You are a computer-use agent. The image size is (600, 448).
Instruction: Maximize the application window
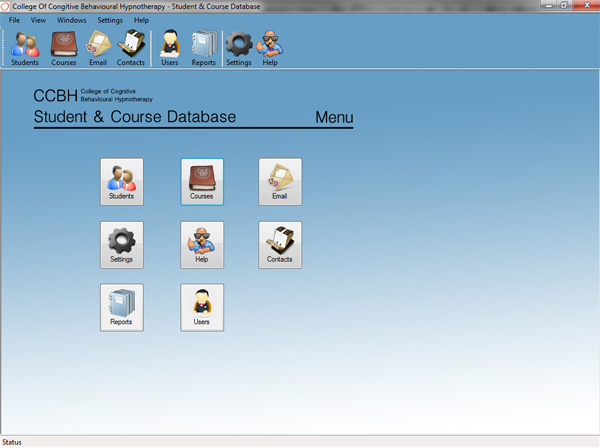click(x=564, y=5)
